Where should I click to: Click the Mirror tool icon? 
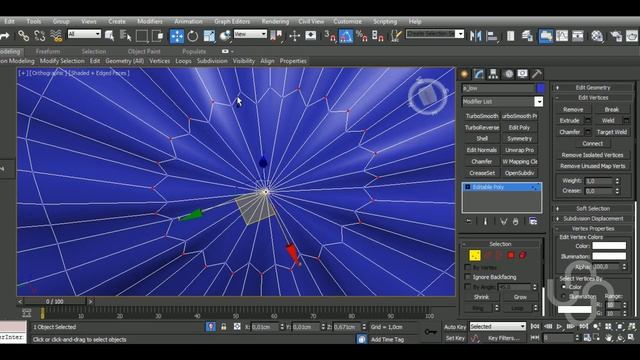[476, 36]
